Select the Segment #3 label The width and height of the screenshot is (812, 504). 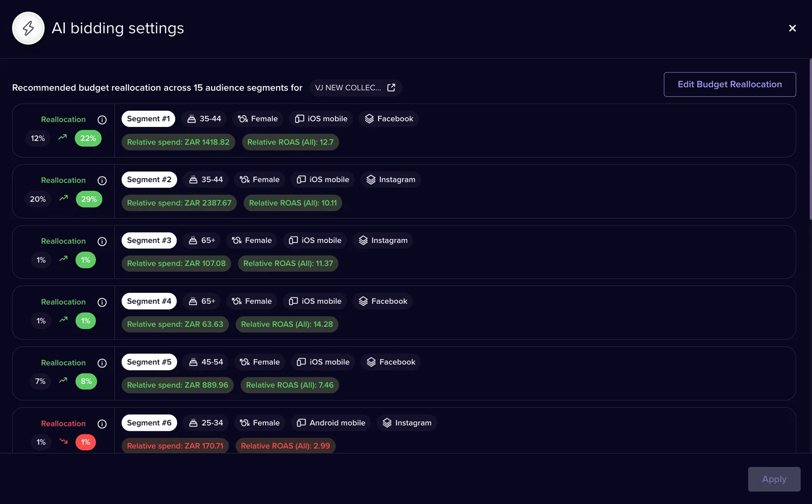[149, 241]
